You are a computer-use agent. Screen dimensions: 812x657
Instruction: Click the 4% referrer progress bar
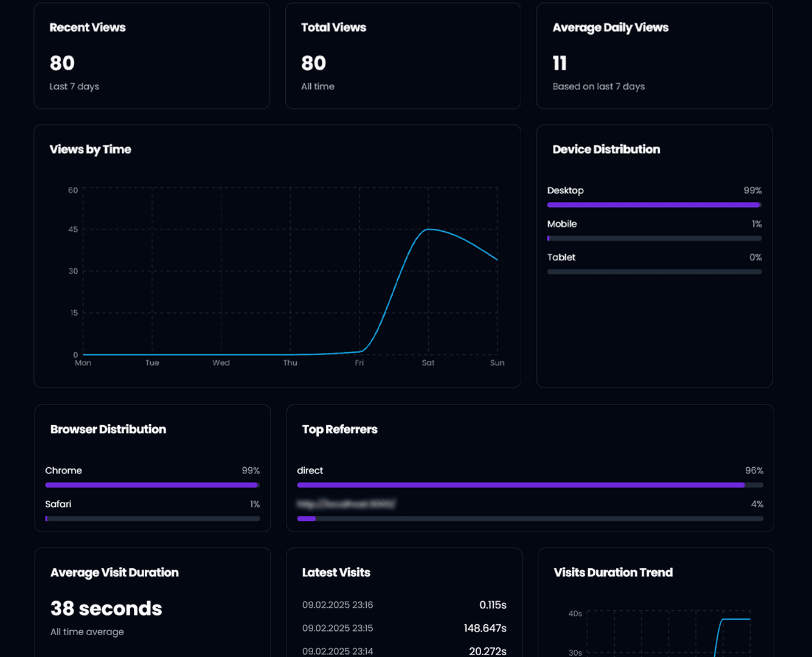pyautogui.click(x=530, y=518)
